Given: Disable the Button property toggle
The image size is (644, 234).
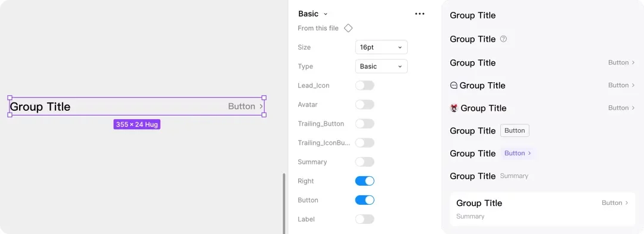Looking at the screenshot, I should pos(365,200).
